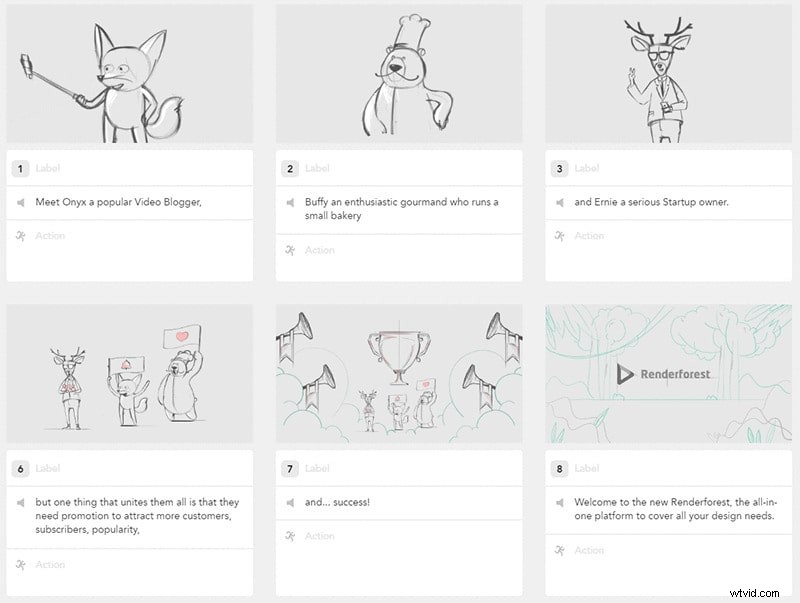This screenshot has height=603, width=800.
Task: Click the action runner icon on scene 3
Action: 559,236
